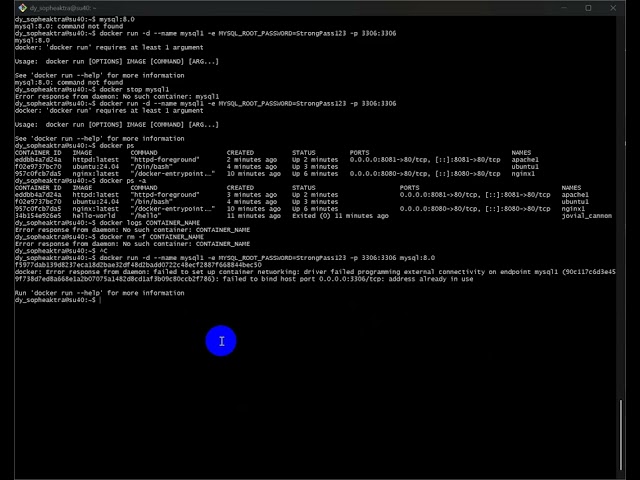Click 'docker logs CONTAINER_NAME' command
Viewport: 640px width, 480px height.
(150, 222)
